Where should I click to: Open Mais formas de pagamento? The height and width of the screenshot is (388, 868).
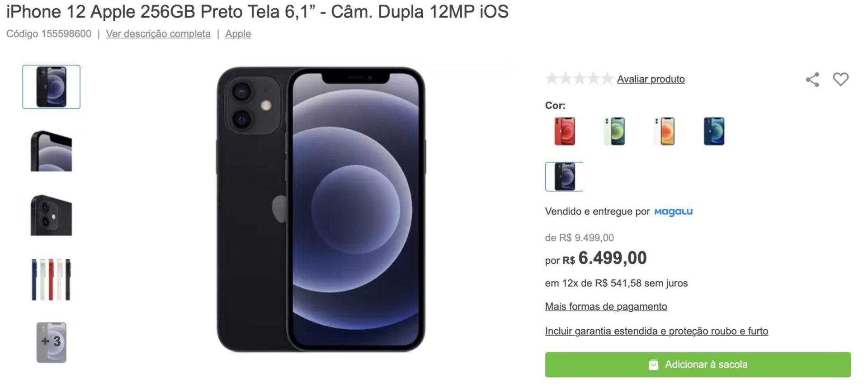click(x=606, y=306)
